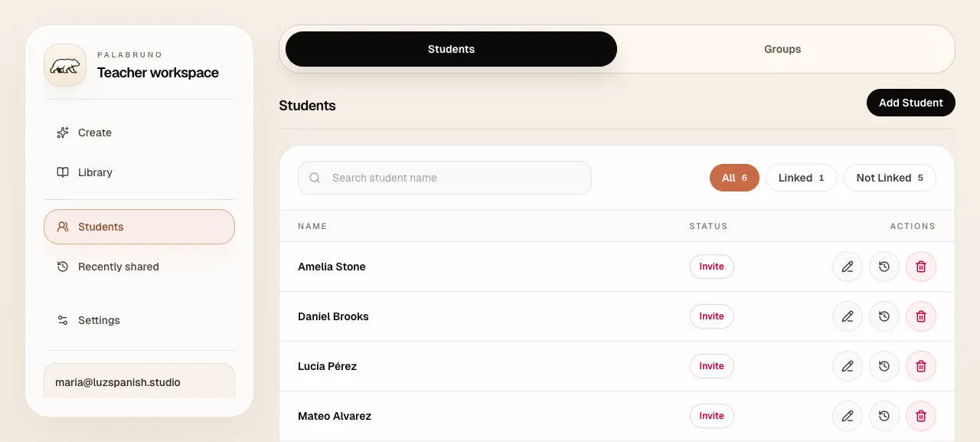Screen dimensions: 980x442
Task: Edit Mateo Alvarez with the pencil icon
Action: point(848,416)
